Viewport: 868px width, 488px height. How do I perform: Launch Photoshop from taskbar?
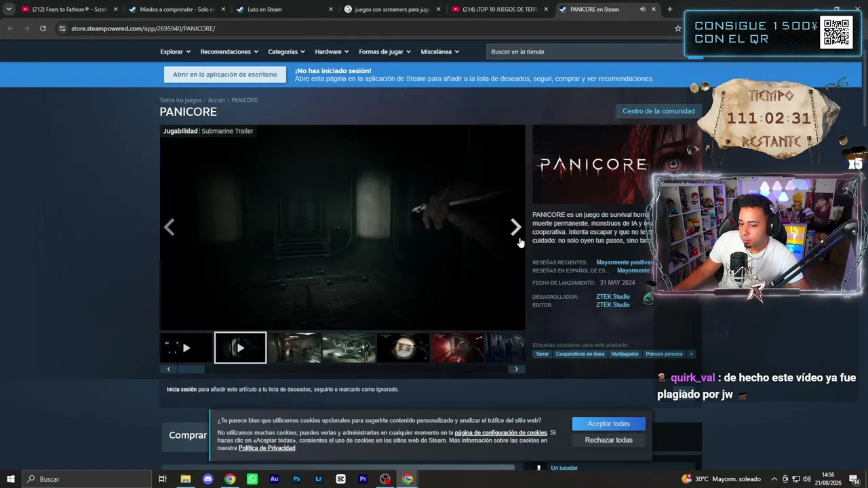point(296,479)
